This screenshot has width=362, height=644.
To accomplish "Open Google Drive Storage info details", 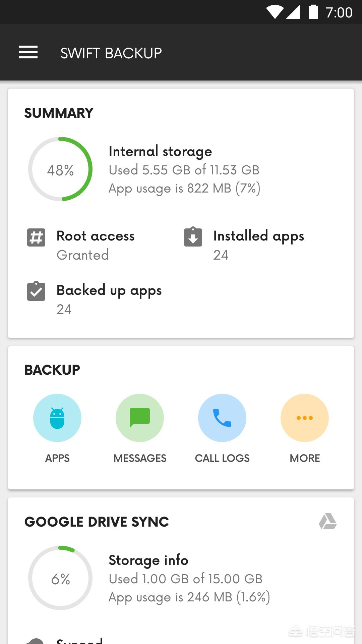I will 189,579.
